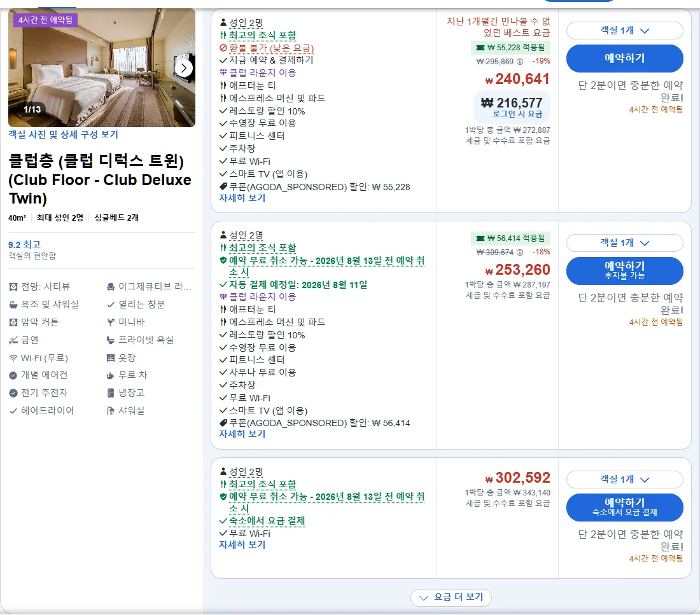The image size is (700, 615).
Task: Click the ₩216,577 로그인 시 요금 box
Action: (x=512, y=107)
